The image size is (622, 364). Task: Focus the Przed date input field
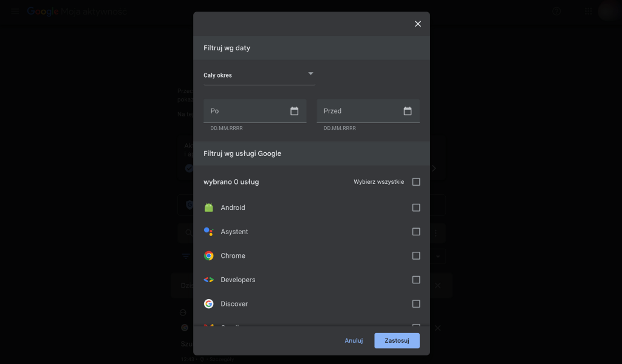358,111
